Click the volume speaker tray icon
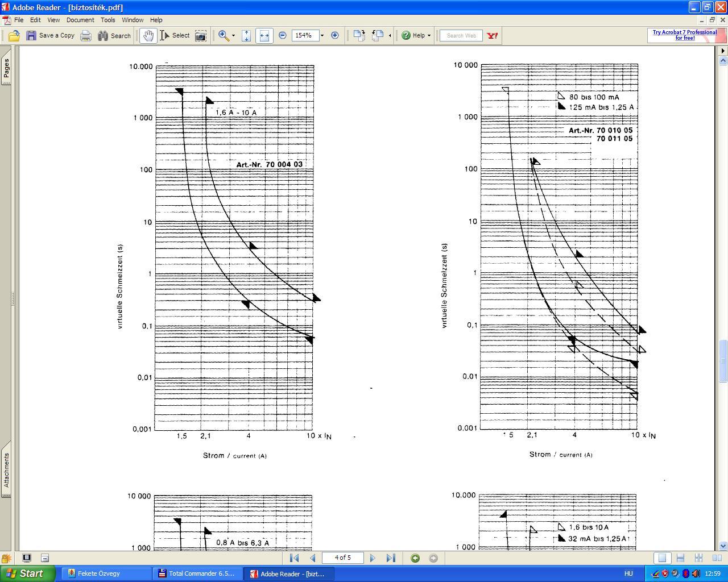The width and height of the screenshot is (728, 582). 696,573
